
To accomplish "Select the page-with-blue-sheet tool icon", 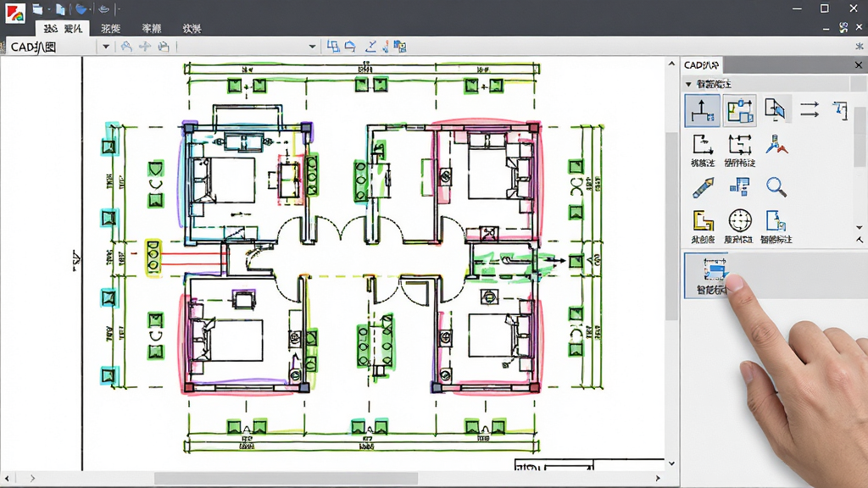I will pos(775,109).
